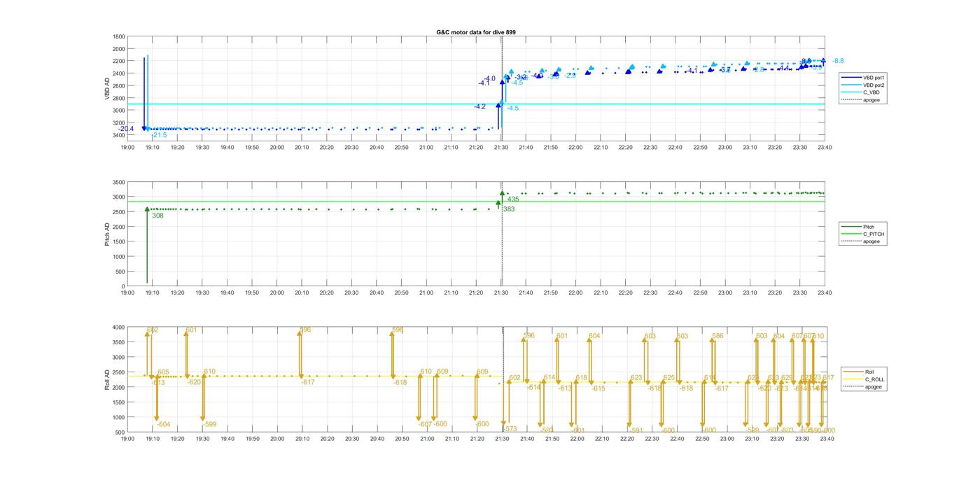The image size is (980, 485).
Task: Click the "0" tick on Pitch y-axis
Action: click(124, 286)
